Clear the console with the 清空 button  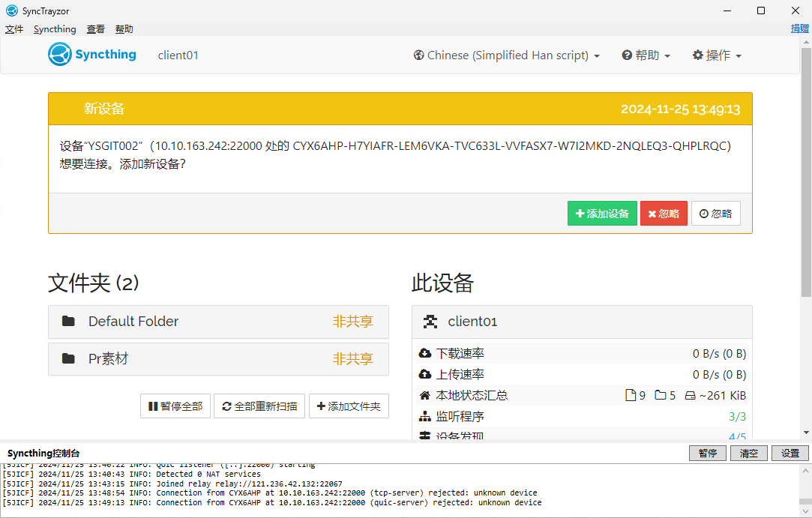749,454
